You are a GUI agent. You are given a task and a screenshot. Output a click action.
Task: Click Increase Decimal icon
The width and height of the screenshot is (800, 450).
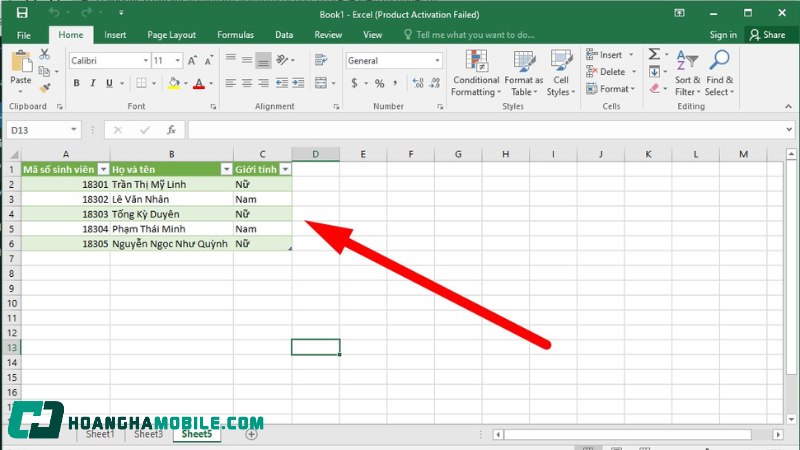[418, 83]
